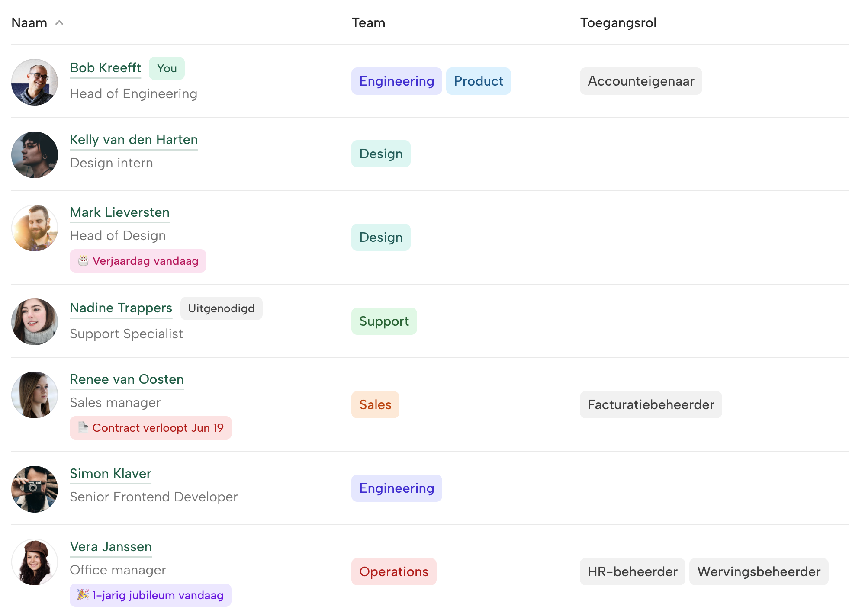Click the party popper jubilee icon
849x616 pixels.
83,595
